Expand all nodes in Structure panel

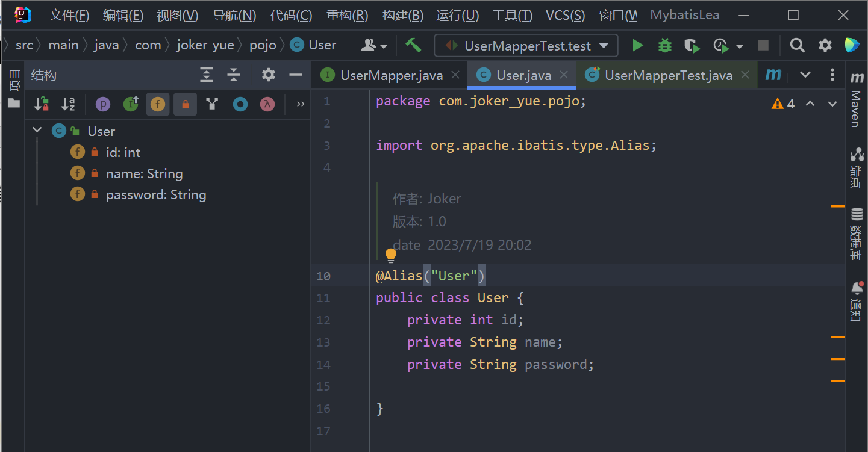pyautogui.click(x=207, y=75)
